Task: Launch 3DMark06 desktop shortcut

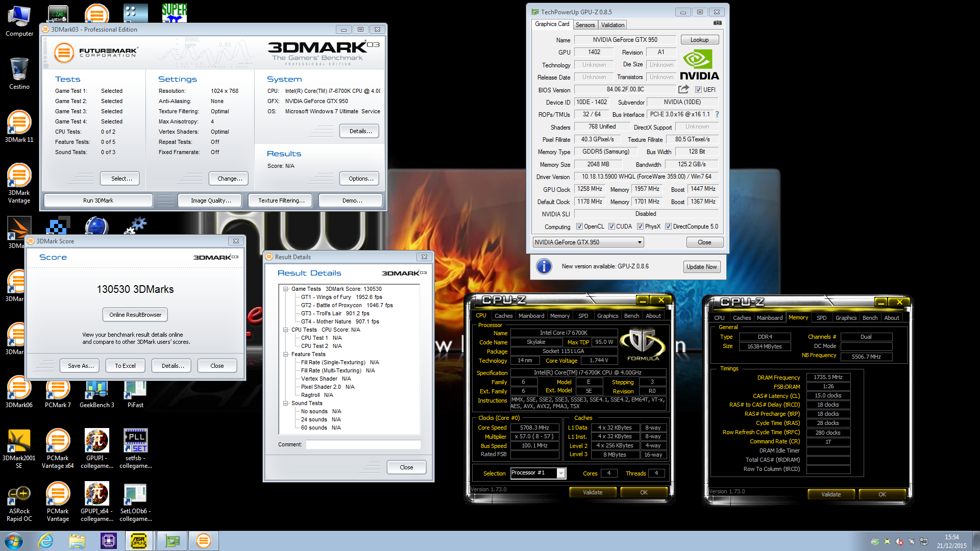Action: click(x=19, y=392)
